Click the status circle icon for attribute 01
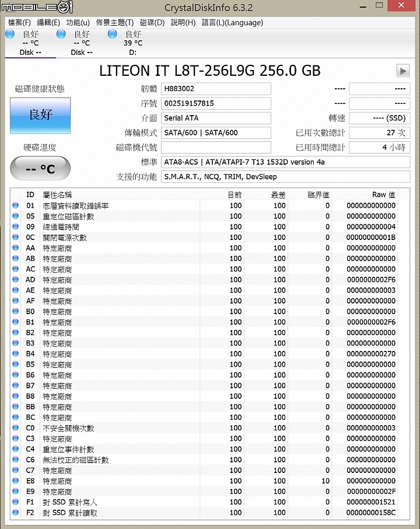 coord(16,205)
